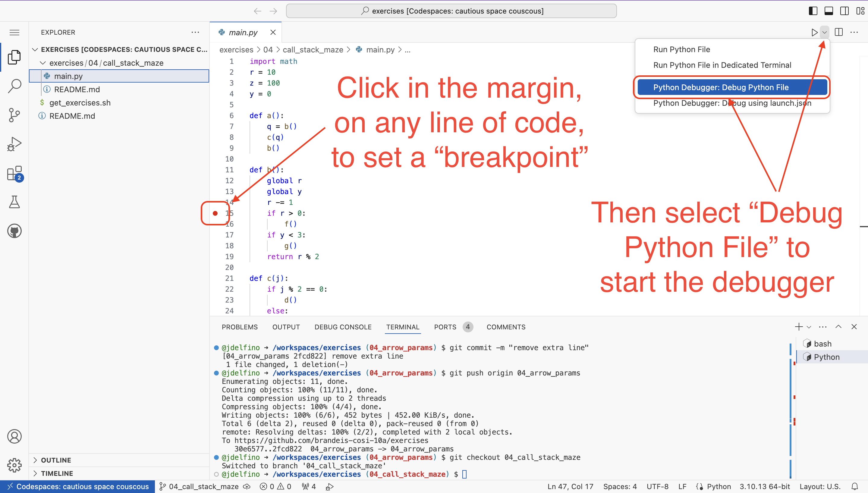Switch to the DEBUG CONSOLE tab
The image size is (868, 493).
click(343, 327)
